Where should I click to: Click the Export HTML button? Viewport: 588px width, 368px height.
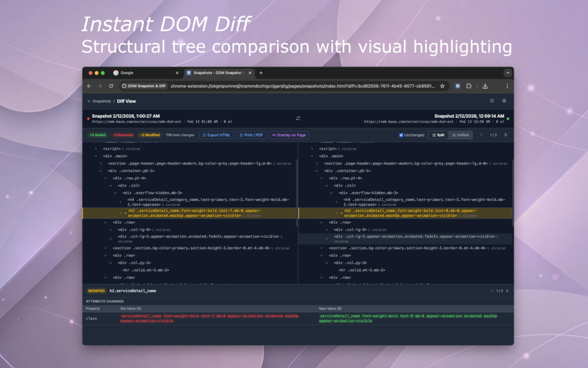coord(216,135)
